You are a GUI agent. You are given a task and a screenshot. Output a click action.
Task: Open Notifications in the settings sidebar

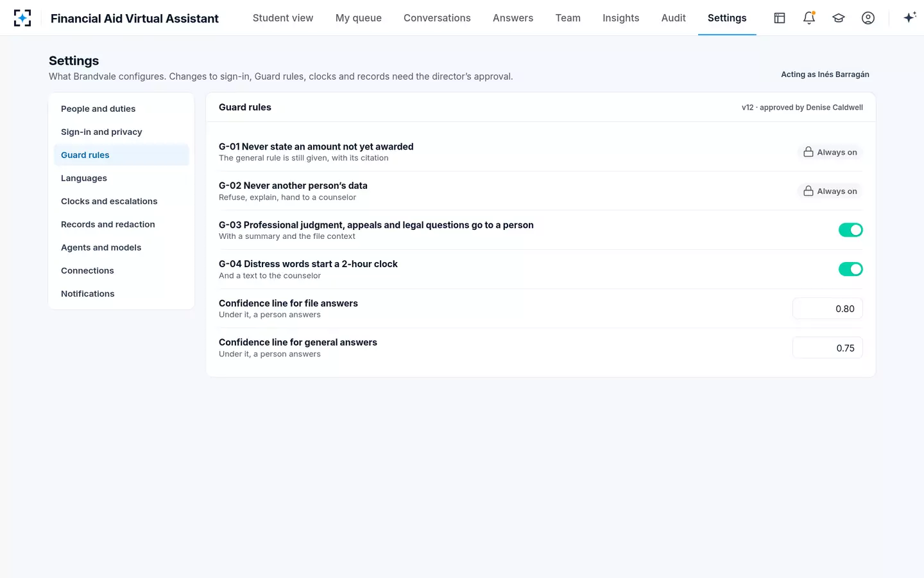pos(121,294)
